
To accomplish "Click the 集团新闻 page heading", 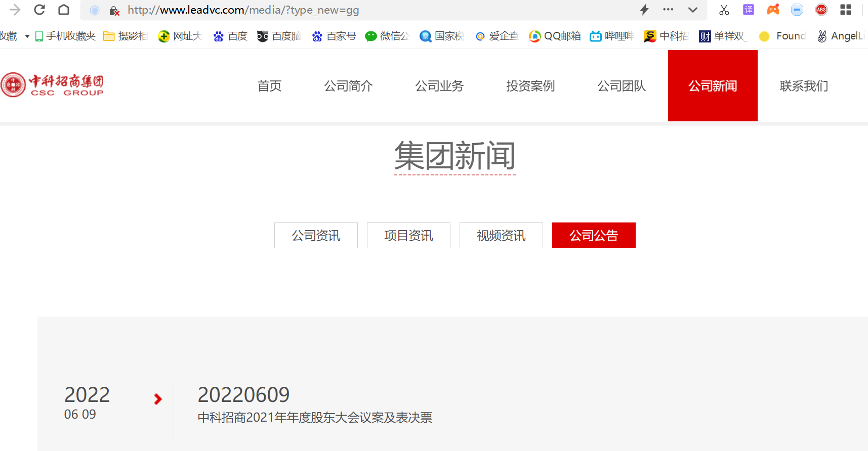I will 455,156.
